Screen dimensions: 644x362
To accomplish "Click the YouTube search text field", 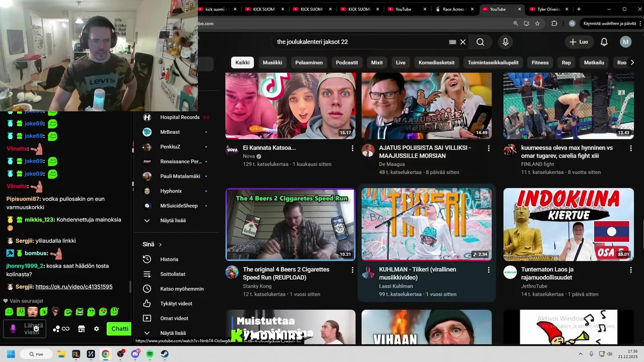I will [360, 42].
